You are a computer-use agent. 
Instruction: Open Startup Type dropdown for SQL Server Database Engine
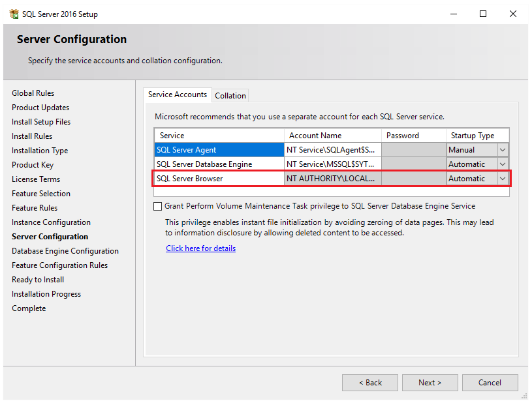(x=503, y=164)
